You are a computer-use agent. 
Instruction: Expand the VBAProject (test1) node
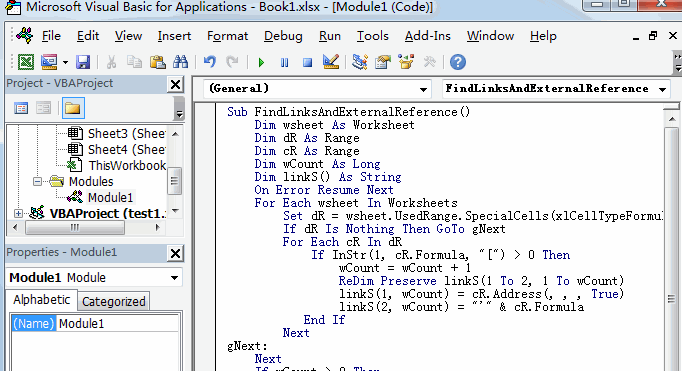point(18,214)
